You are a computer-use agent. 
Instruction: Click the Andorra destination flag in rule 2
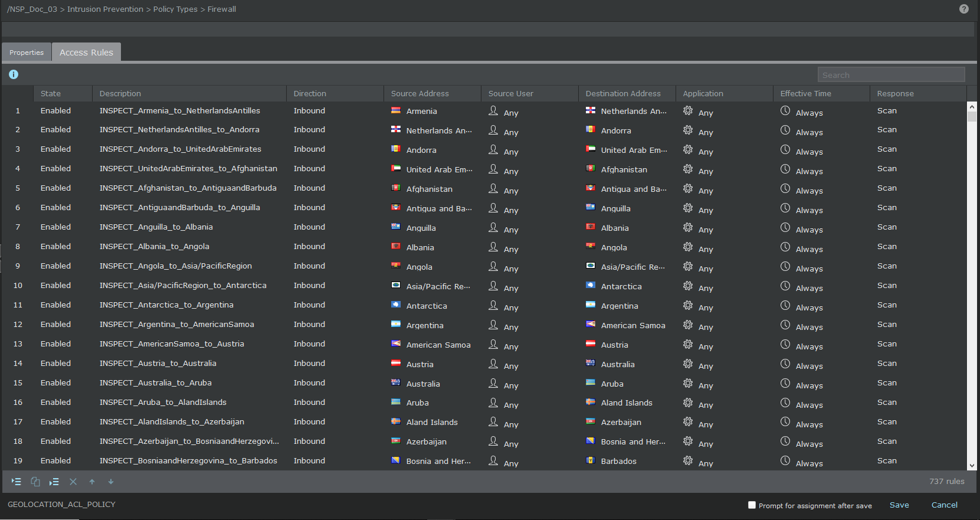(591, 129)
